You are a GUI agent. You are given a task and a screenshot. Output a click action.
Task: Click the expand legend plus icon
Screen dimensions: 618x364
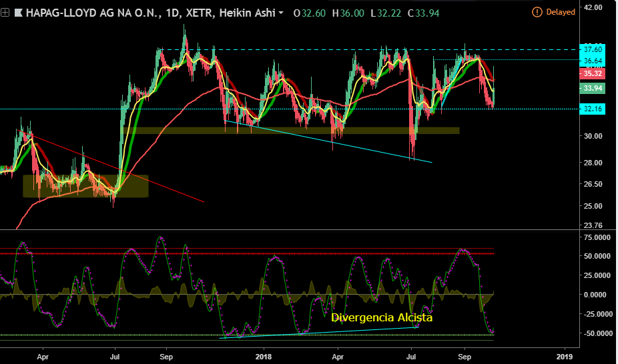[5, 13]
